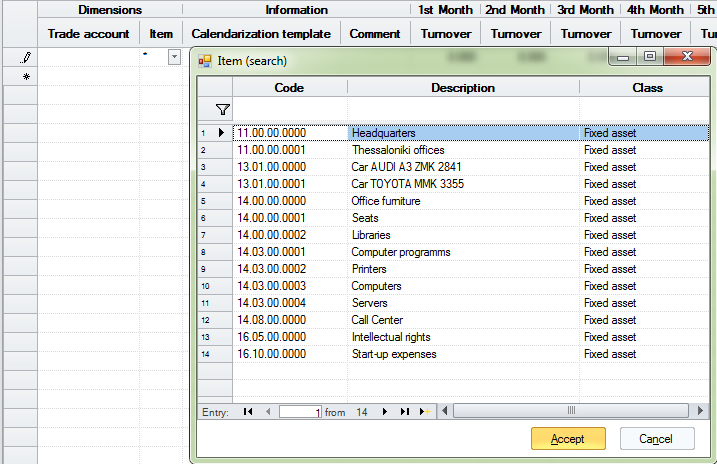Go to first entry in navigator
The width and height of the screenshot is (717, 464).
(248, 412)
